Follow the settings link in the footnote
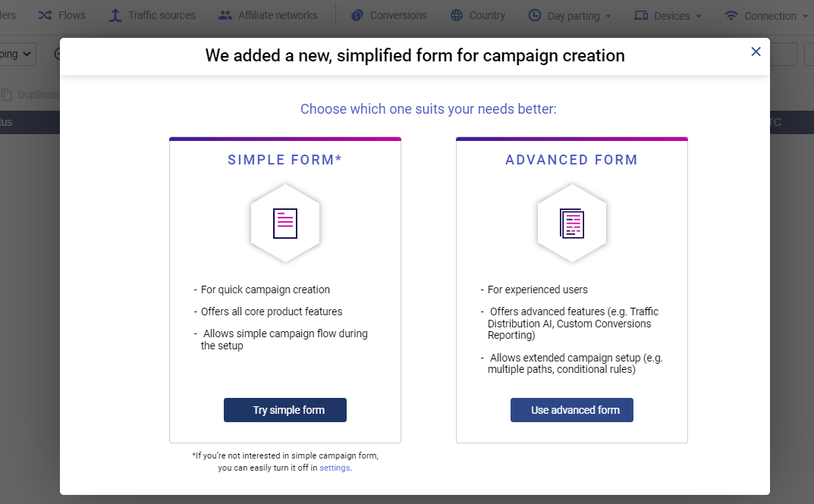This screenshot has height=504, width=814. coord(335,468)
